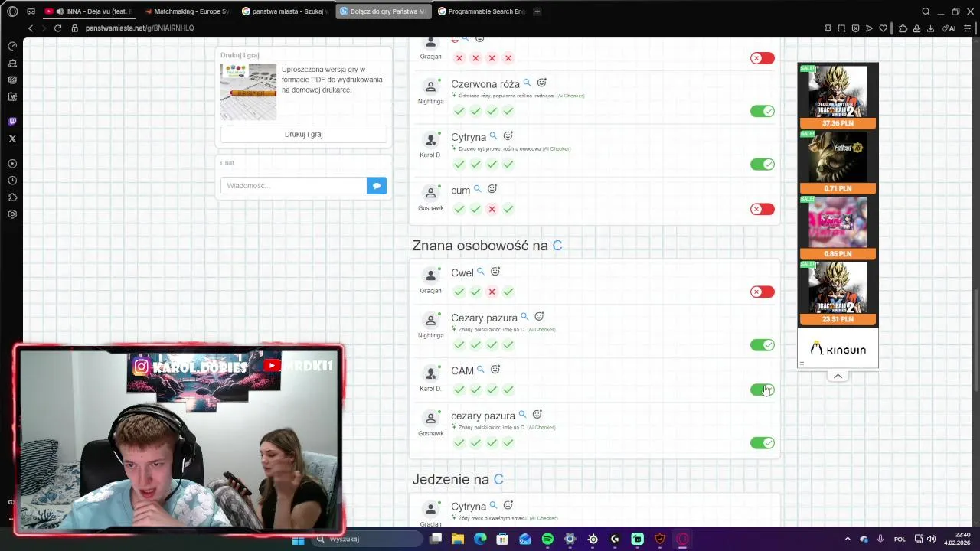This screenshot has height=551, width=980.
Task: Open File Explorer from the taskbar
Action: click(x=458, y=540)
